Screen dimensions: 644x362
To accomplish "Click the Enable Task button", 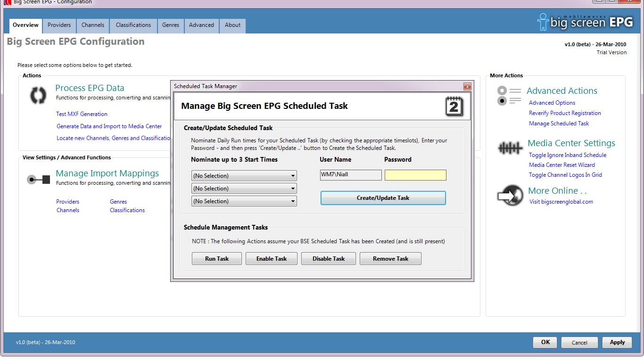I will click(272, 259).
